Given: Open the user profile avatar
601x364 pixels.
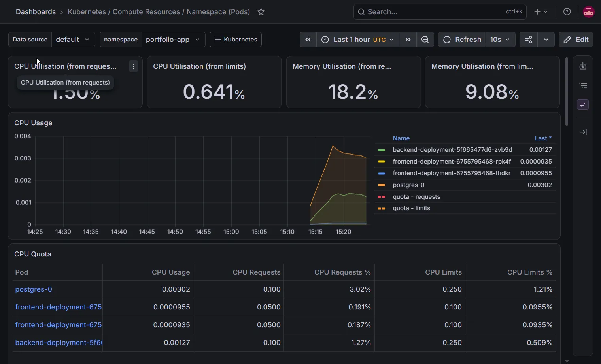Looking at the screenshot, I should point(589,12).
